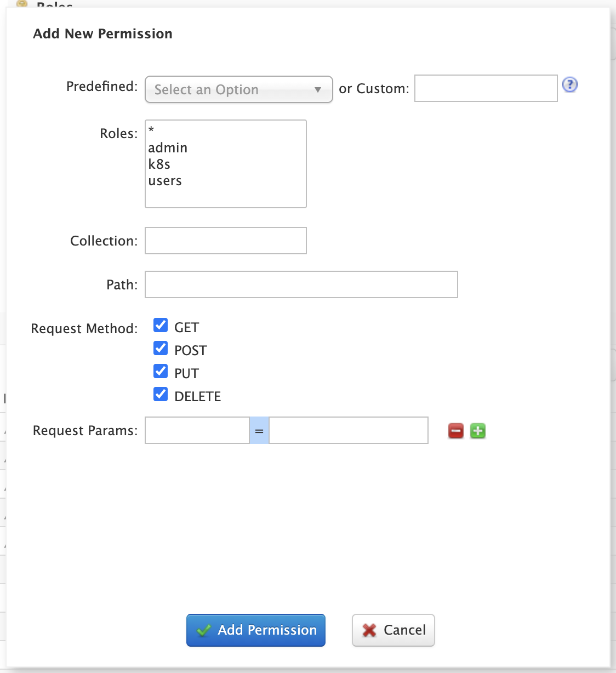Image resolution: width=616 pixels, height=673 pixels.
Task: Select the asterisk wildcard role
Action: [x=151, y=130]
